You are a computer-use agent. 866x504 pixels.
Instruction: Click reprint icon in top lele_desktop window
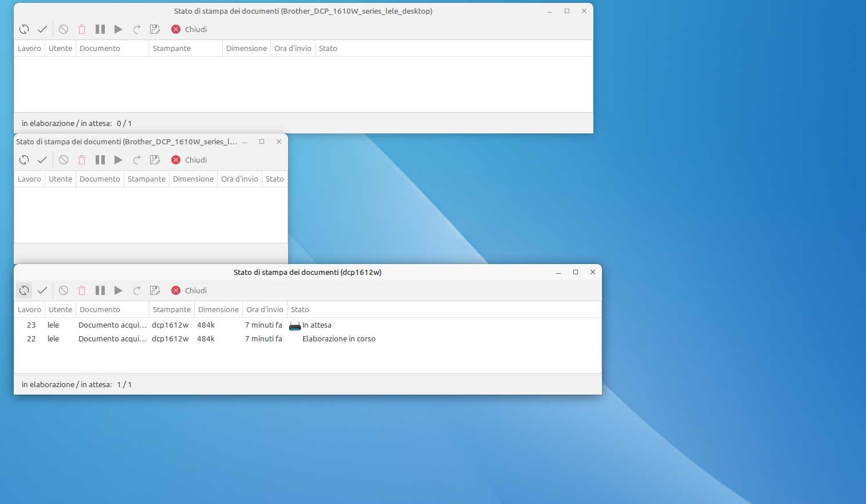(x=137, y=29)
